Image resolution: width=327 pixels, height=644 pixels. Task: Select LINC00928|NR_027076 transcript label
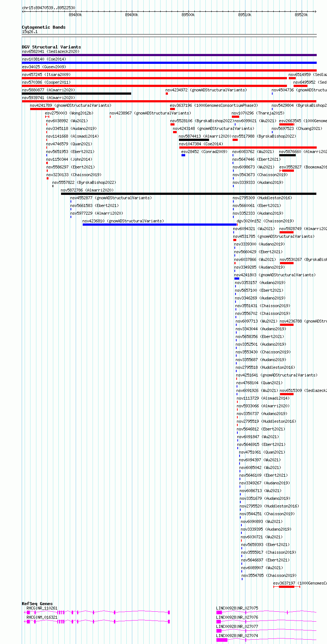pyautogui.click(x=237, y=617)
